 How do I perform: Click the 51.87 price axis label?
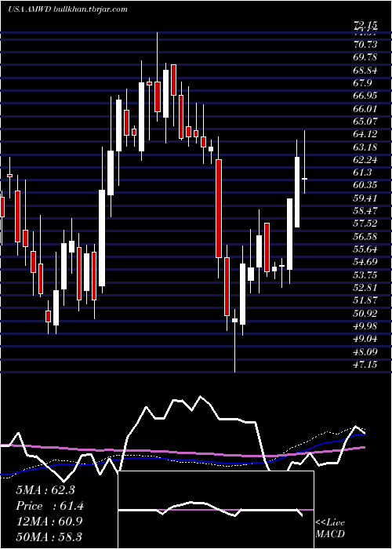pyautogui.click(x=365, y=300)
